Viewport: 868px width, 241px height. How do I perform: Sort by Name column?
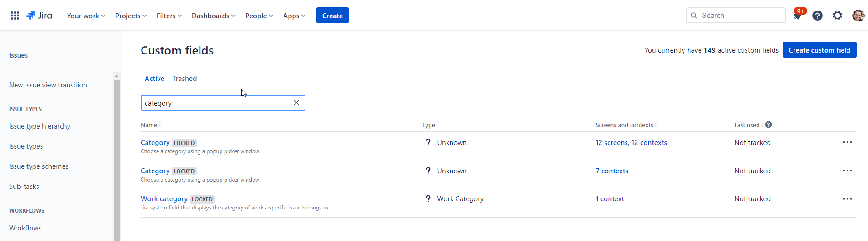pyautogui.click(x=151, y=125)
